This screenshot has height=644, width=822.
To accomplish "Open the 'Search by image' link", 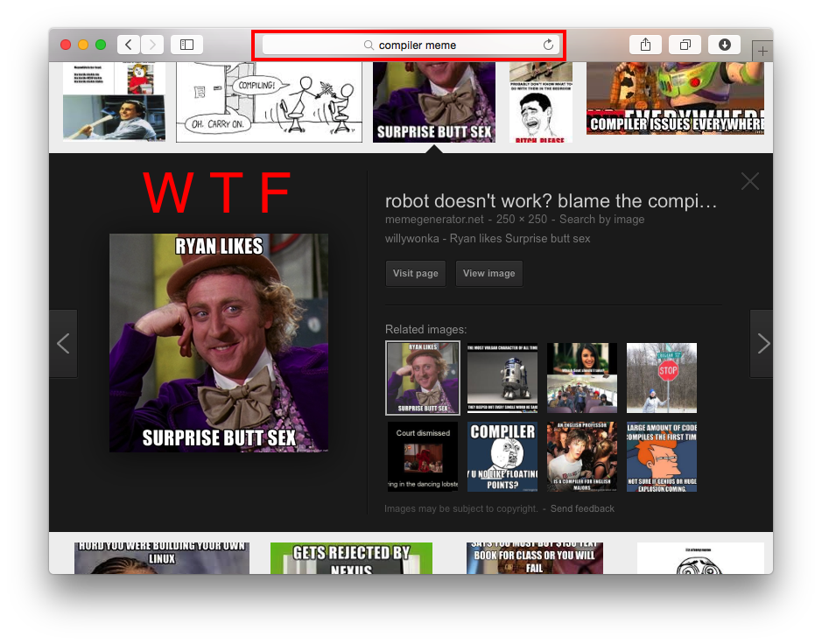I will coord(601,219).
